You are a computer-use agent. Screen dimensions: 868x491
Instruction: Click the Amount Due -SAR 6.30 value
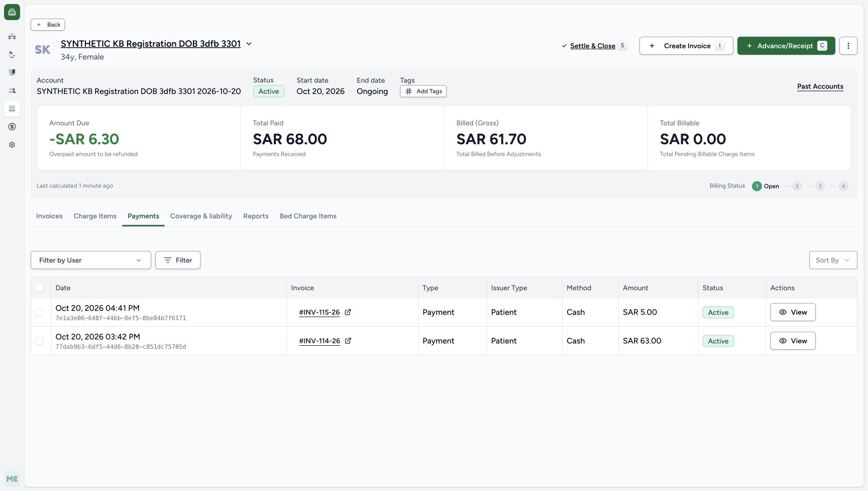(84, 139)
